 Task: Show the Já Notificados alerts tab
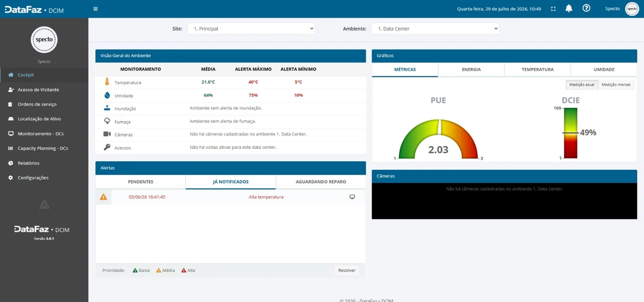tap(231, 182)
